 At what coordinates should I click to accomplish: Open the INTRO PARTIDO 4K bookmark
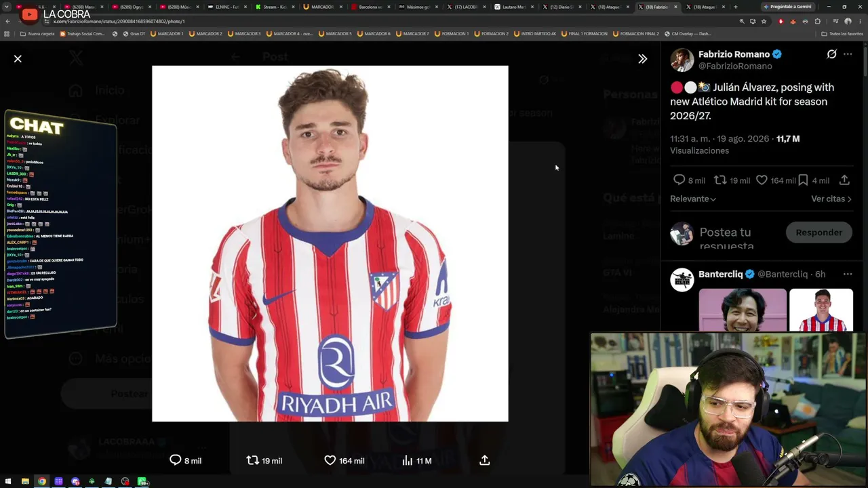pyautogui.click(x=535, y=34)
